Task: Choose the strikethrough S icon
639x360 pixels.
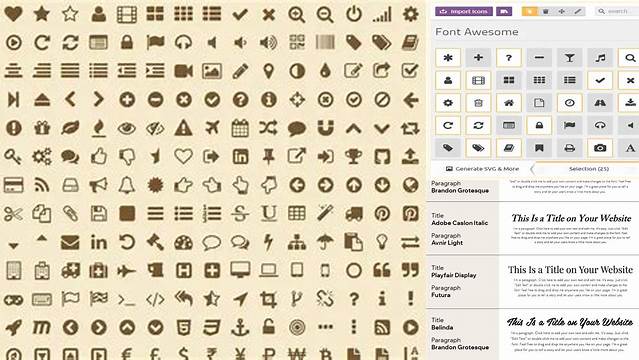Action: (240, 214)
